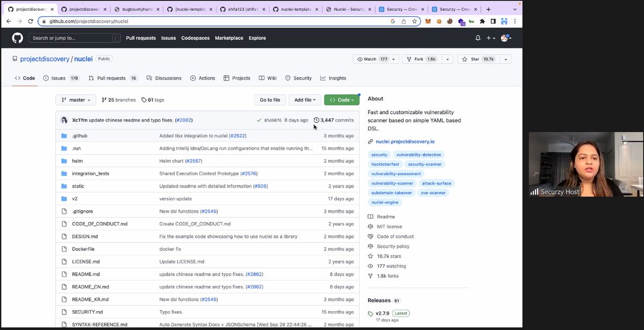Select the hacktoberfest topic tag
This screenshot has width=644, height=330.
coord(385,164)
